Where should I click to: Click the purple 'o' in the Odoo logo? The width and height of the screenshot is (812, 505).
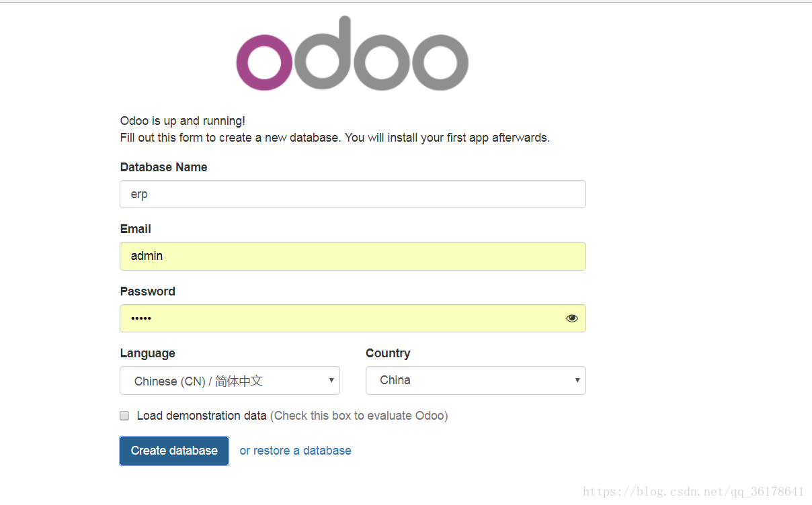[x=264, y=62]
